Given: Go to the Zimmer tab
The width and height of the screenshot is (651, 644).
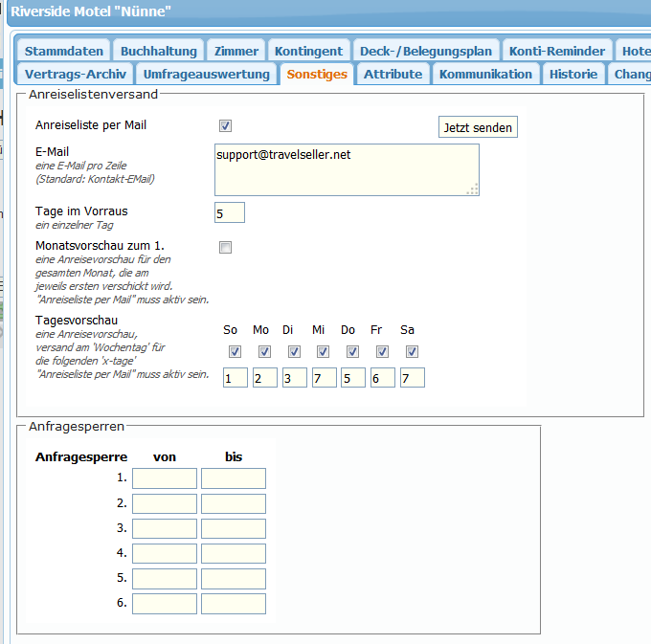Looking at the screenshot, I should (x=236, y=51).
